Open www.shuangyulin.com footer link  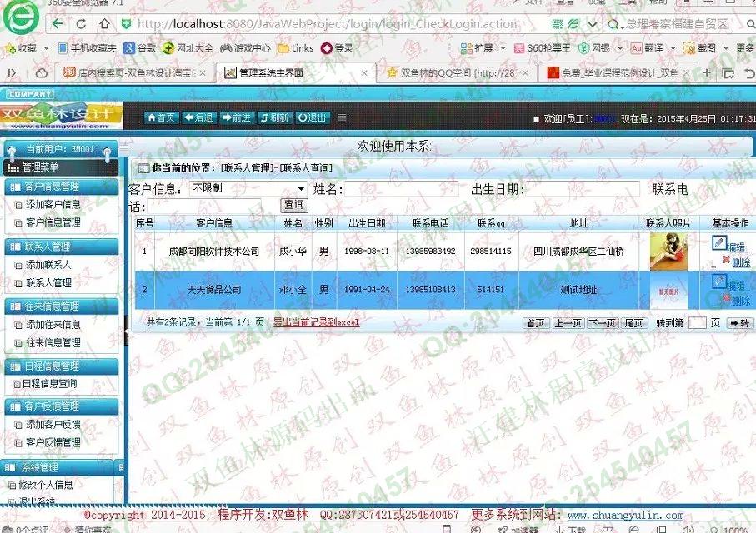coord(626,516)
